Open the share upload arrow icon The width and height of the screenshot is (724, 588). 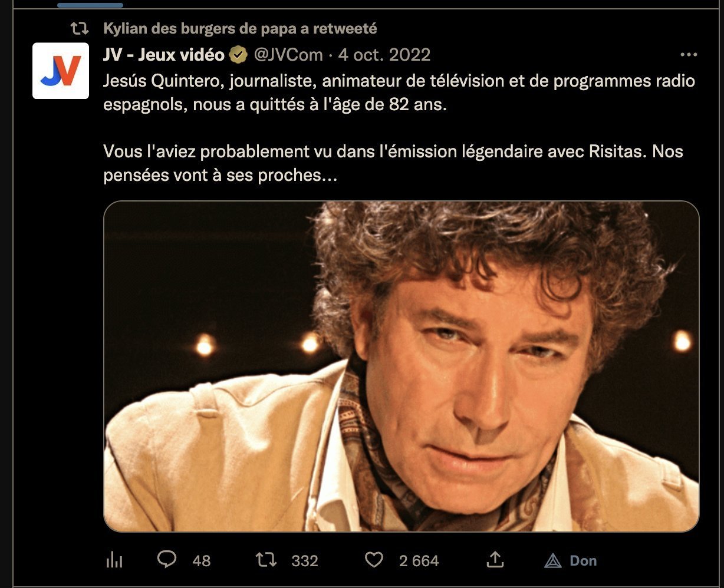[x=495, y=560]
